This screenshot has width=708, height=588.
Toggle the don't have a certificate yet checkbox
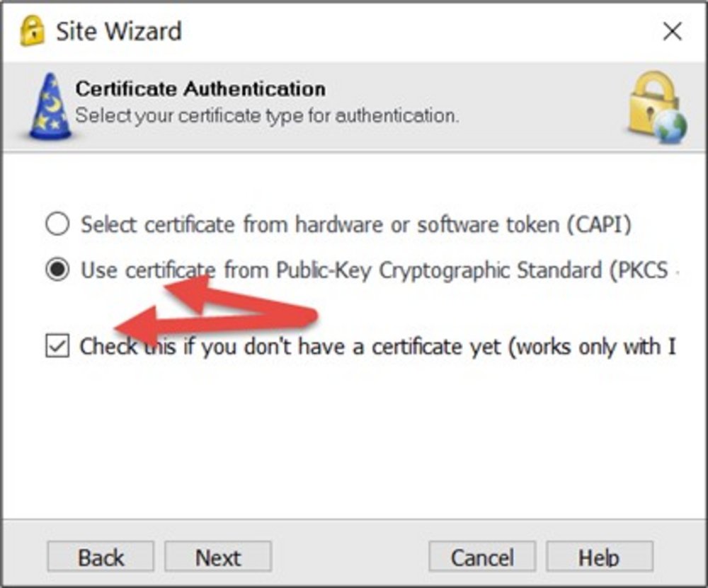(x=57, y=347)
